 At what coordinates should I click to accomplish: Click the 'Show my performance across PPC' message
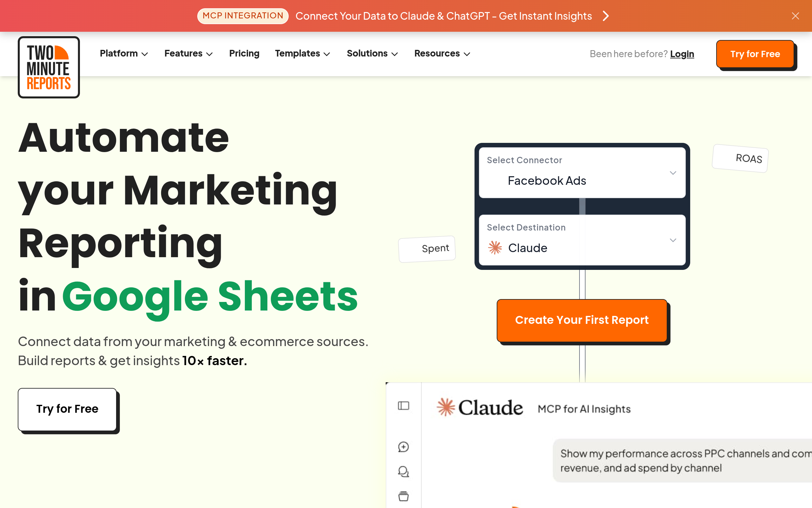[x=683, y=461]
